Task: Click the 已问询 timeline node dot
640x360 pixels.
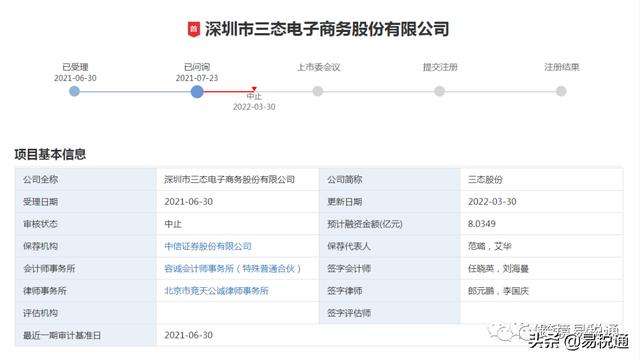Action: pyautogui.click(x=197, y=91)
